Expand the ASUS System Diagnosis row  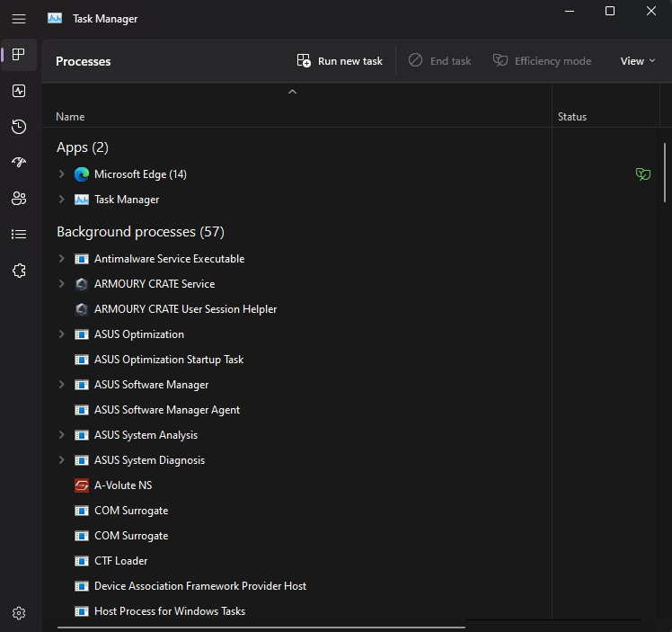coord(61,460)
